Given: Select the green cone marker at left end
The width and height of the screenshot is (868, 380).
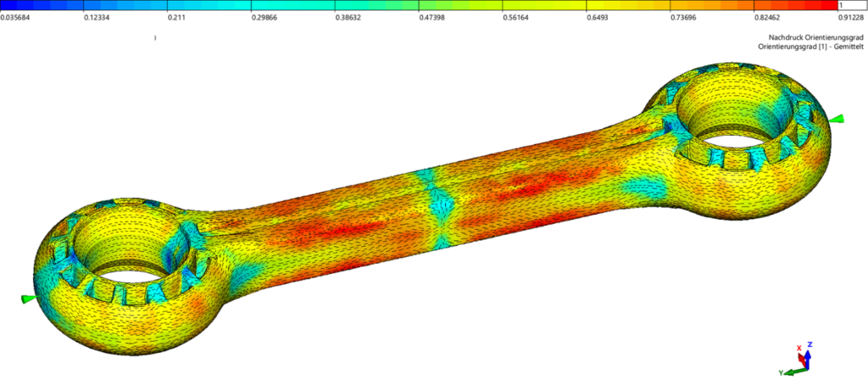Looking at the screenshot, I should [x=29, y=299].
